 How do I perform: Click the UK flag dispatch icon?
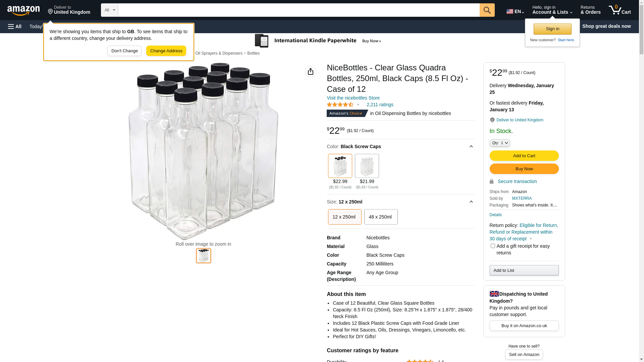click(494, 294)
